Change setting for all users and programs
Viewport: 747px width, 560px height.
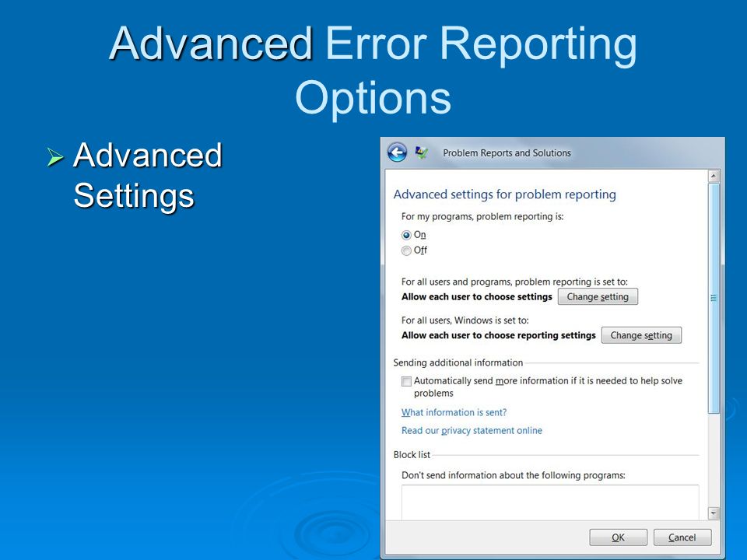[x=598, y=296]
